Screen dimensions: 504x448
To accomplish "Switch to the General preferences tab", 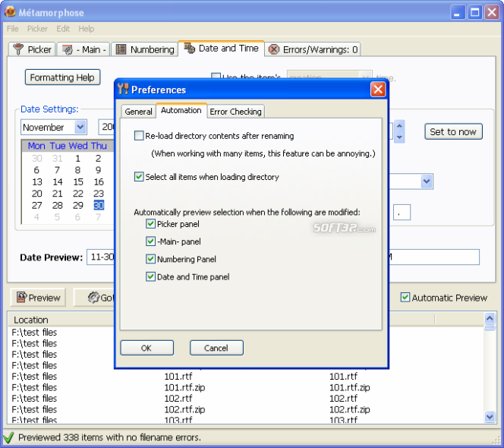I will pos(139,112).
